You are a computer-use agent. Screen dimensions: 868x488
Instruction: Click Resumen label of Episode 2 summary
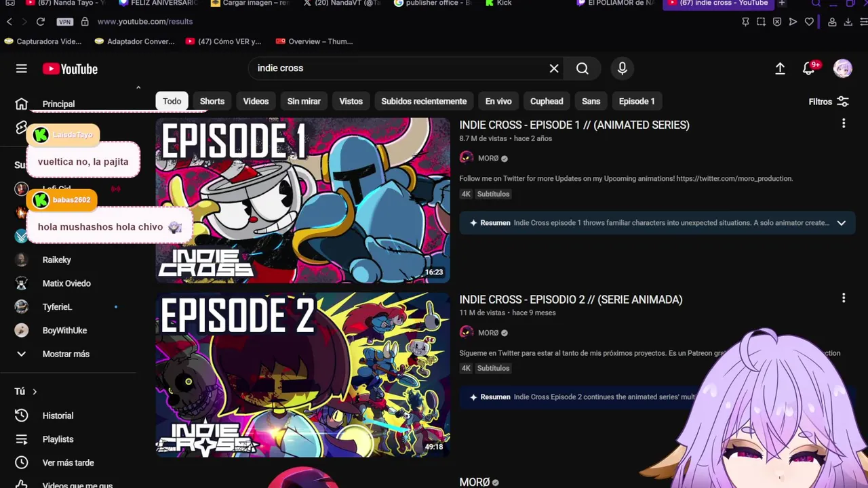495,397
